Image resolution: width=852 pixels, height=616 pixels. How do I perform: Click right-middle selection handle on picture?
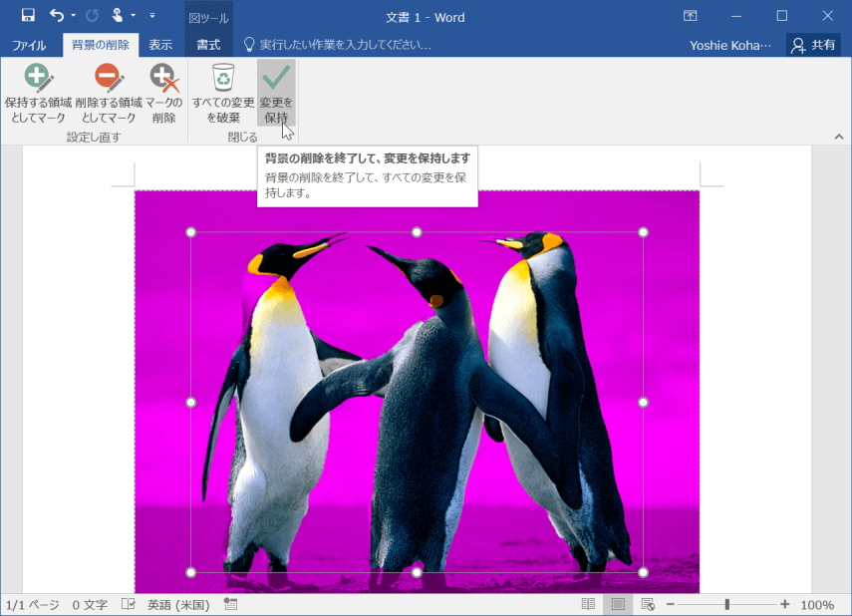pyautogui.click(x=643, y=403)
